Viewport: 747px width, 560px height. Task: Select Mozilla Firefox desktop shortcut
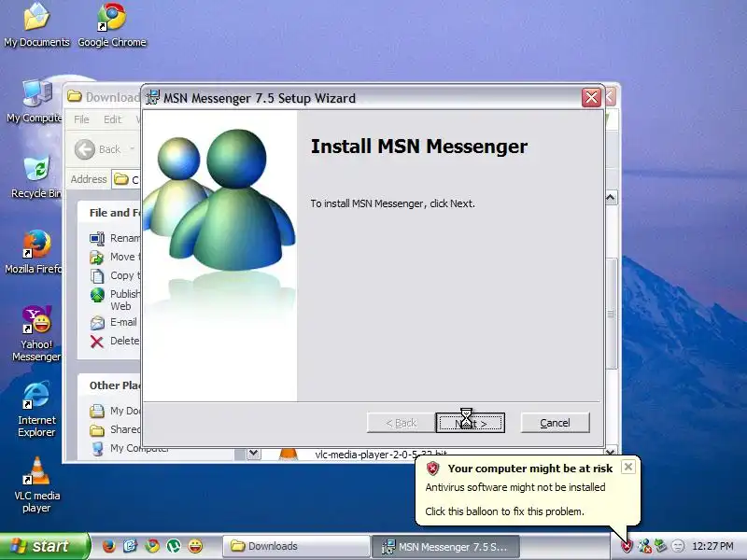(34, 252)
